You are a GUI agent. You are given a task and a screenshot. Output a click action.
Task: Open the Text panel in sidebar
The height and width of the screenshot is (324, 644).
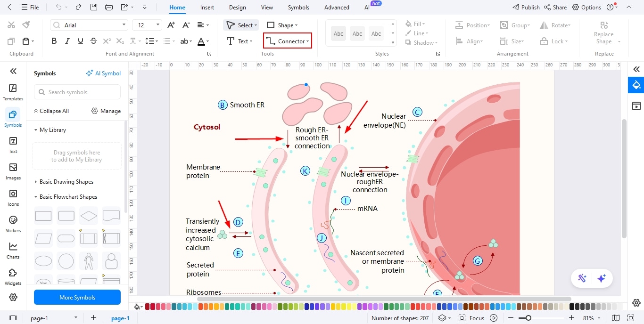click(x=13, y=145)
